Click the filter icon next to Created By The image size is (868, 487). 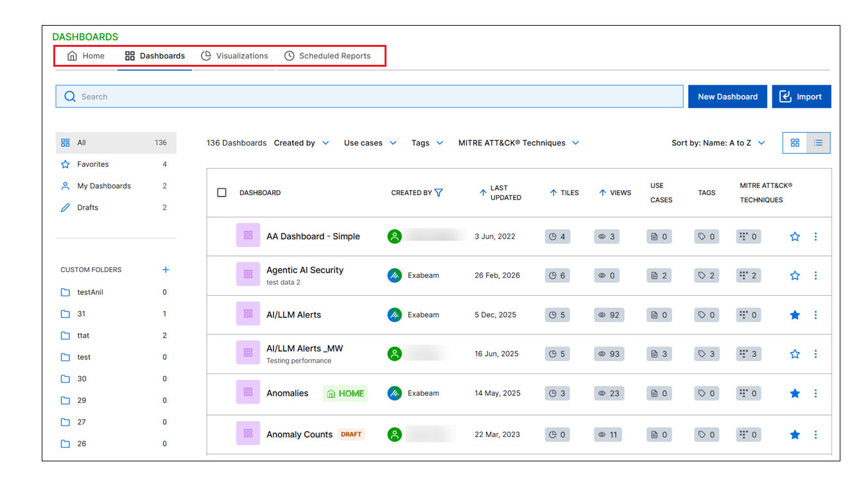[438, 192]
